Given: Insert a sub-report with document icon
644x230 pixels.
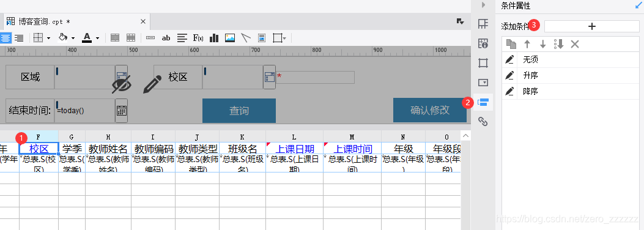Looking at the screenshot, I should click(x=261, y=38).
